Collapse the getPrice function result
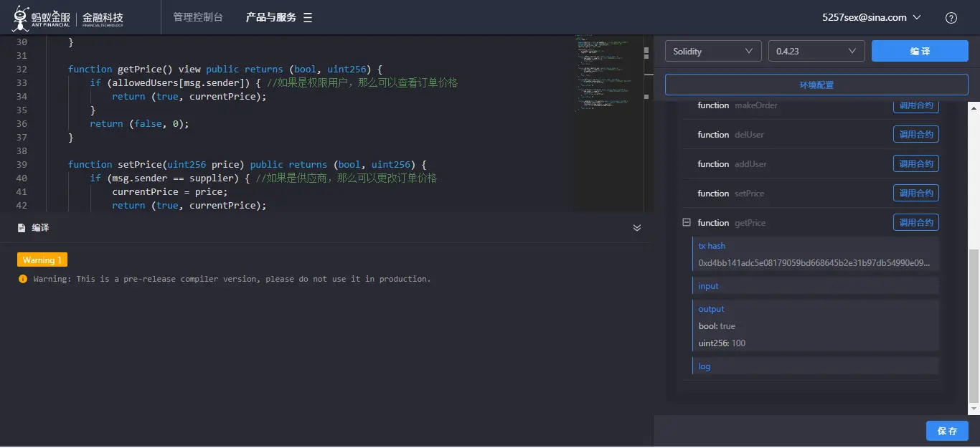The height and width of the screenshot is (448, 980). (687, 223)
